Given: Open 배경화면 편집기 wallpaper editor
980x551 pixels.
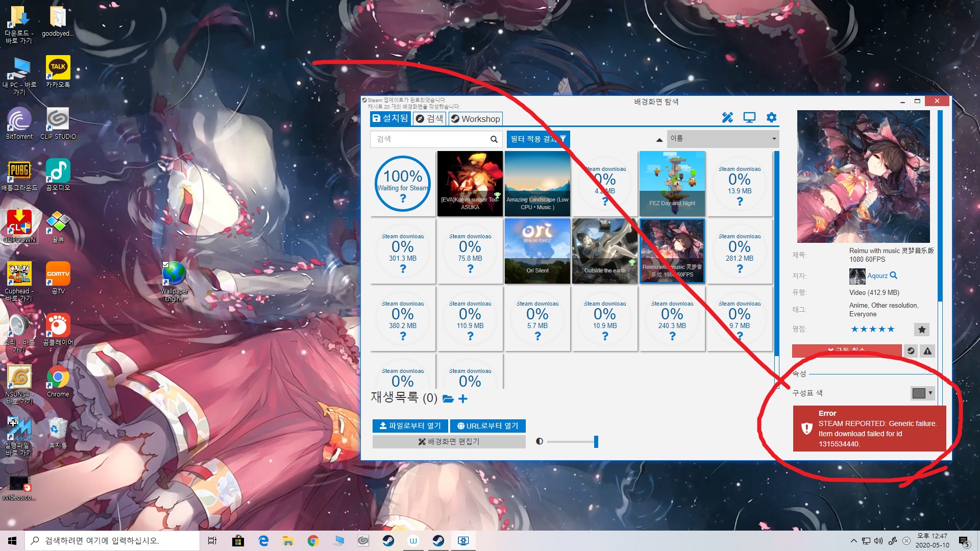Looking at the screenshot, I should click(449, 441).
